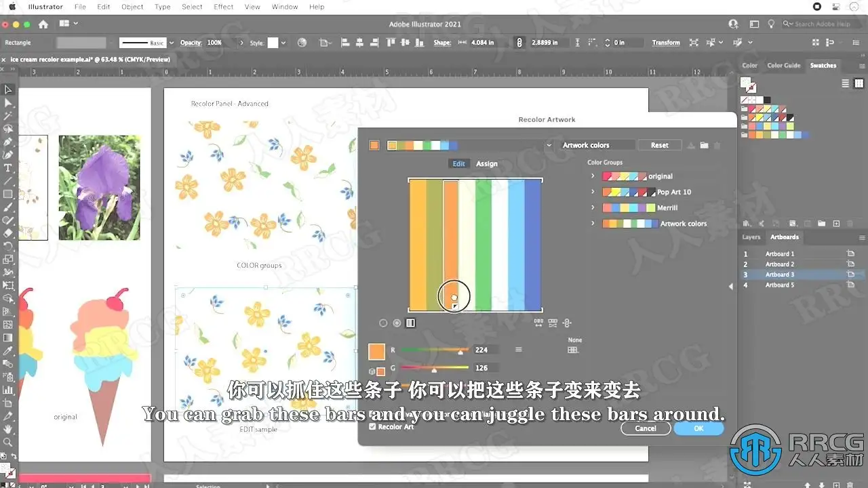Image resolution: width=868 pixels, height=488 pixels.
Task: Select the green color bar
Action: pyautogui.click(x=484, y=245)
